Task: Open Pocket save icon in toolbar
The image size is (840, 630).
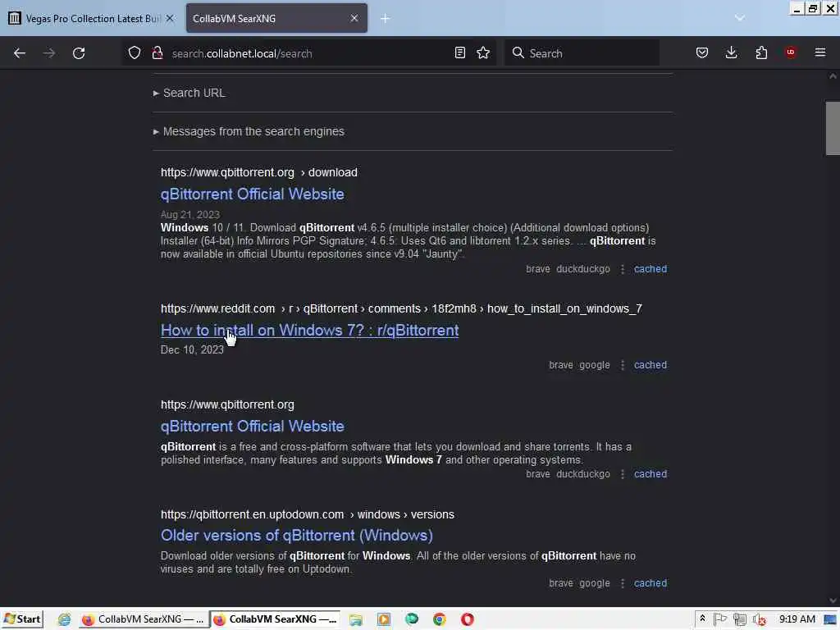Action: (x=702, y=53)
